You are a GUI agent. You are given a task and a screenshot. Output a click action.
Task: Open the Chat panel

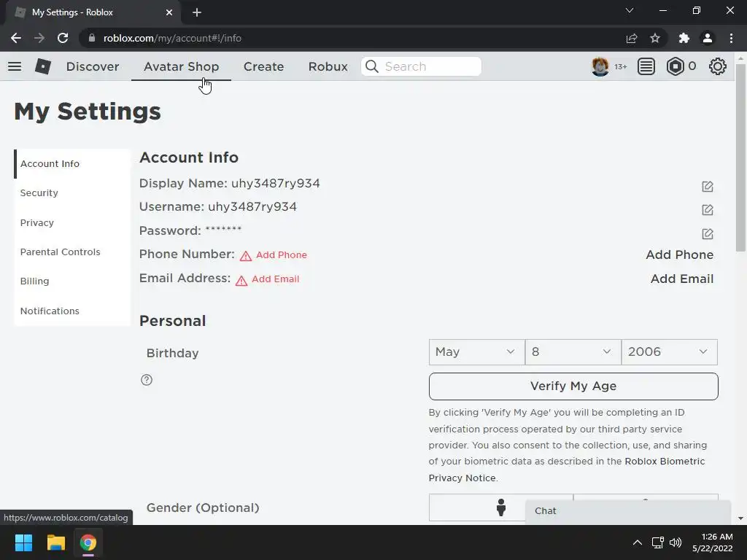(x=628, y=511)
